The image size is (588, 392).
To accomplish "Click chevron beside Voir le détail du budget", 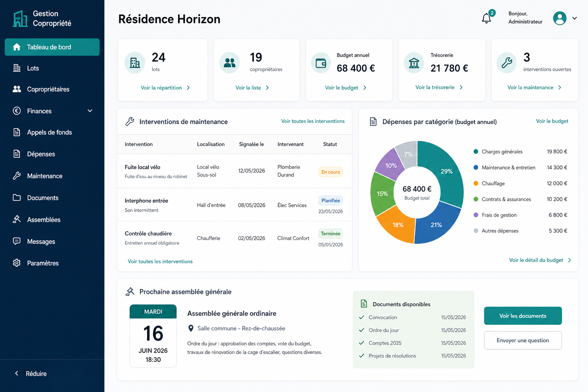I will [570, 260].
